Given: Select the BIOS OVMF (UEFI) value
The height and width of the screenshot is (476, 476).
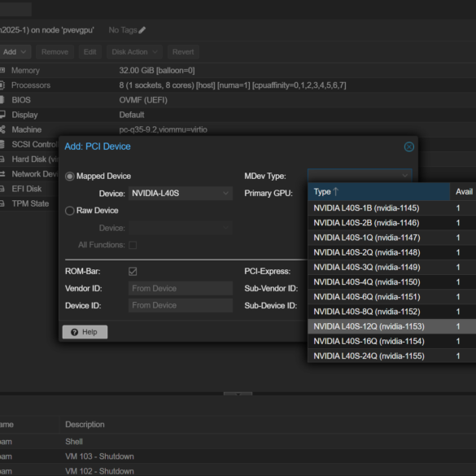Looking at the screenshot, I should pos(143,100).
